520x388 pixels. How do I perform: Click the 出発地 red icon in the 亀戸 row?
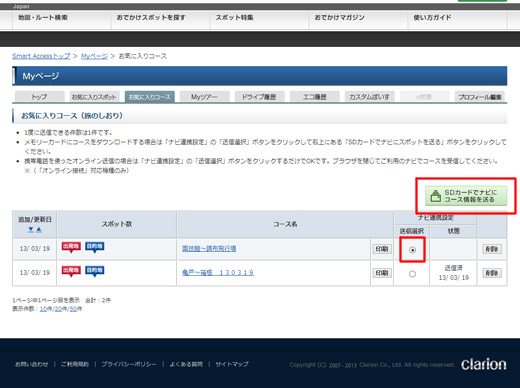(x=71, y=271)
